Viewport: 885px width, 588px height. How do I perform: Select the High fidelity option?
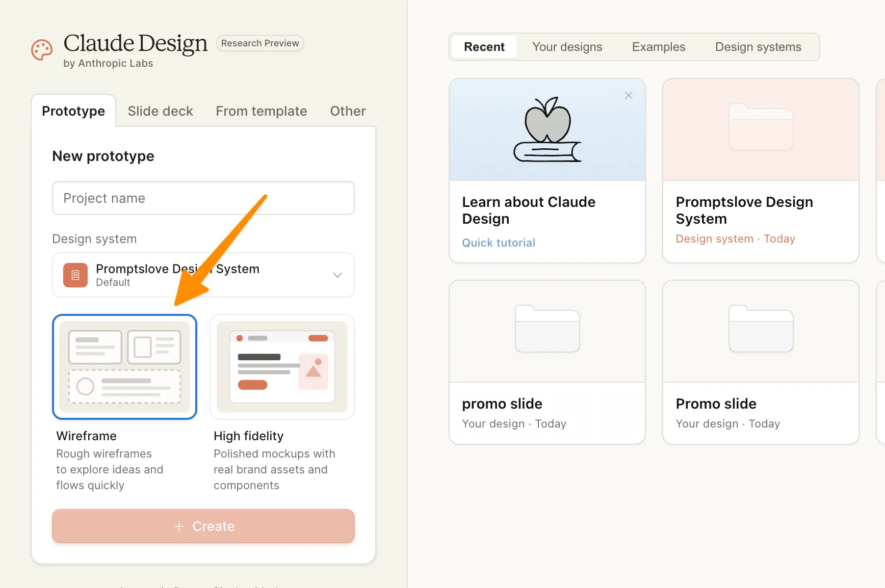(282, 367)
